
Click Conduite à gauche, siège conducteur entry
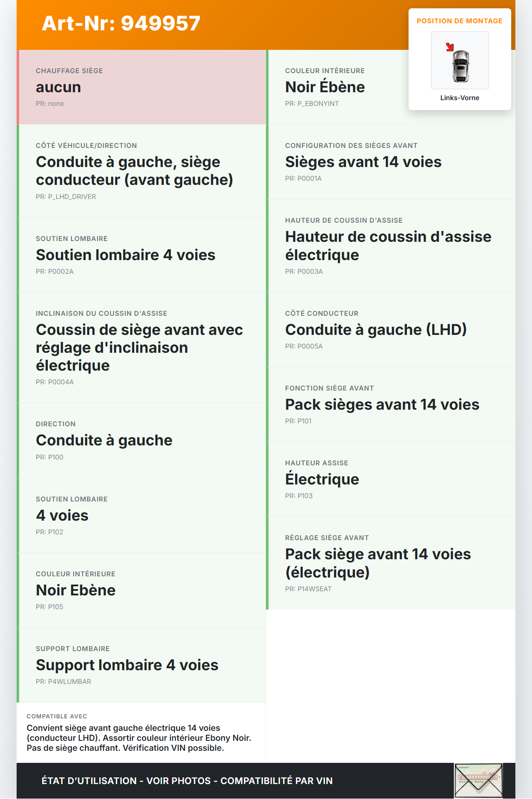coord(134,171)
